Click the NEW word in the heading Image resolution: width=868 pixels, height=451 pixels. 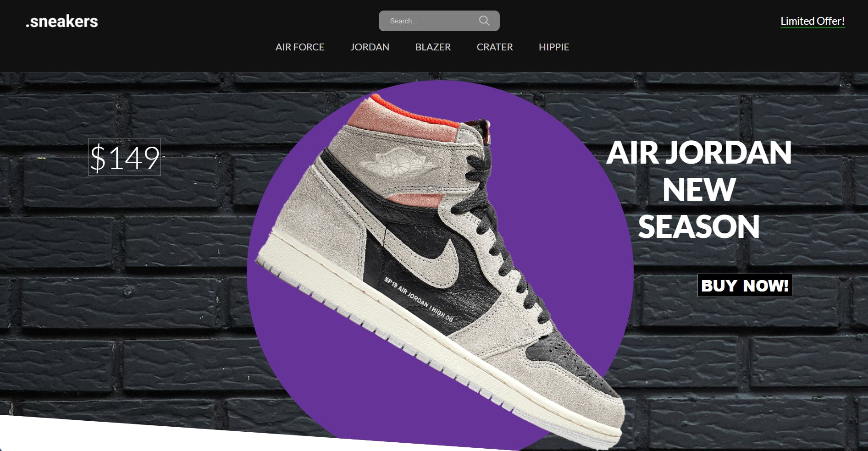(x=699, y=189)
